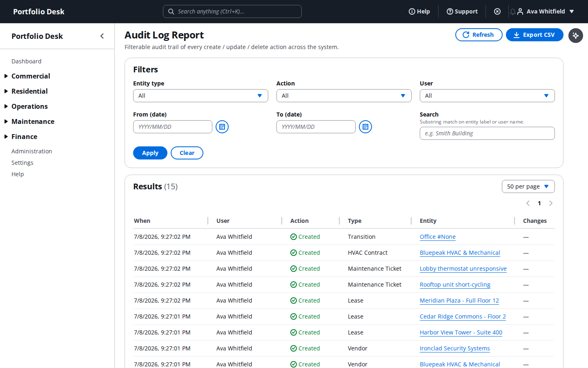588x368 pixels.
Task: Change the 50 per page selector
Action: (x=528, y=186)
